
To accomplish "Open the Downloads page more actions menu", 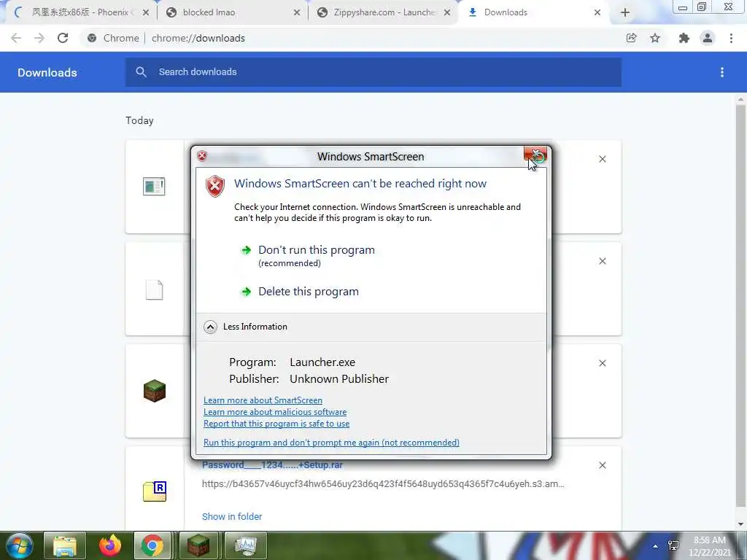I will [x=722, y=72].
